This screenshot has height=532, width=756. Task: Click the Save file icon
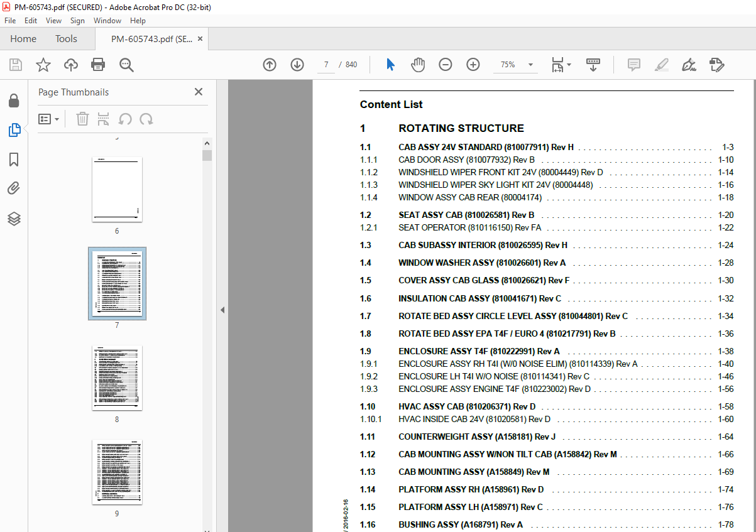point(16,65)
